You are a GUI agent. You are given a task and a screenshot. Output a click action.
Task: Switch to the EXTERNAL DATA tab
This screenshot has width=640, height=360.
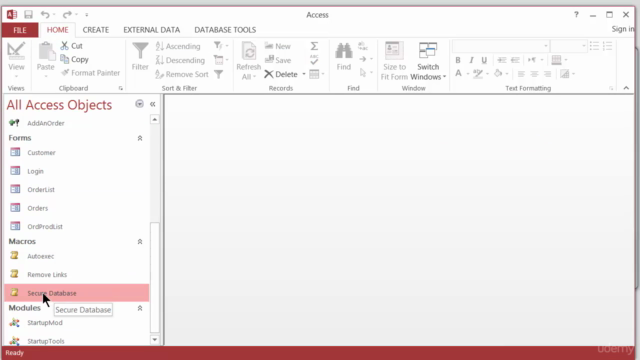pos(151,30)
